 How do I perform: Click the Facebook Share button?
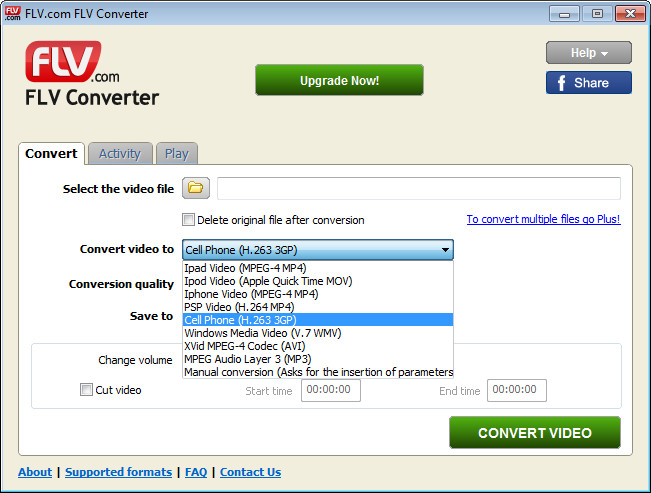[x=589, y=83]
